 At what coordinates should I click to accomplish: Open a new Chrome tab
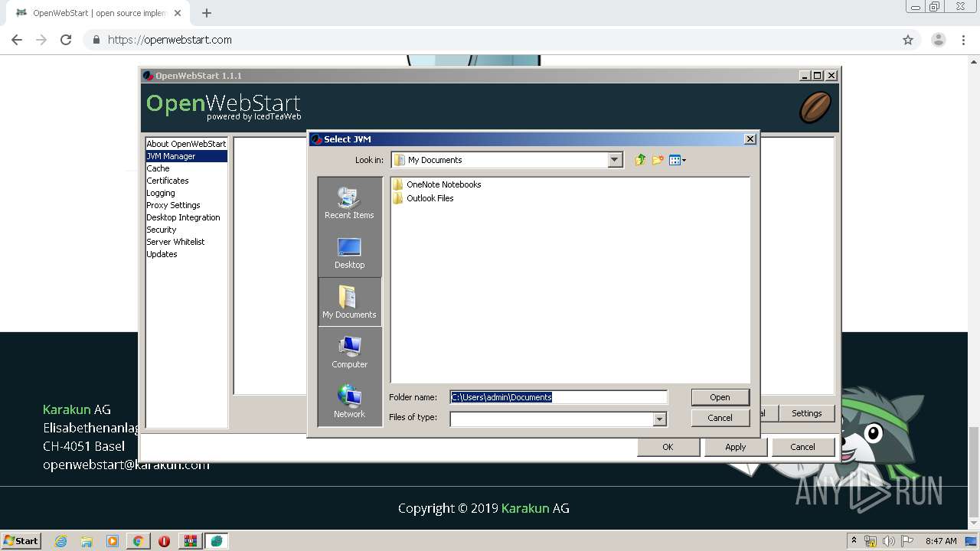(206, 13)
